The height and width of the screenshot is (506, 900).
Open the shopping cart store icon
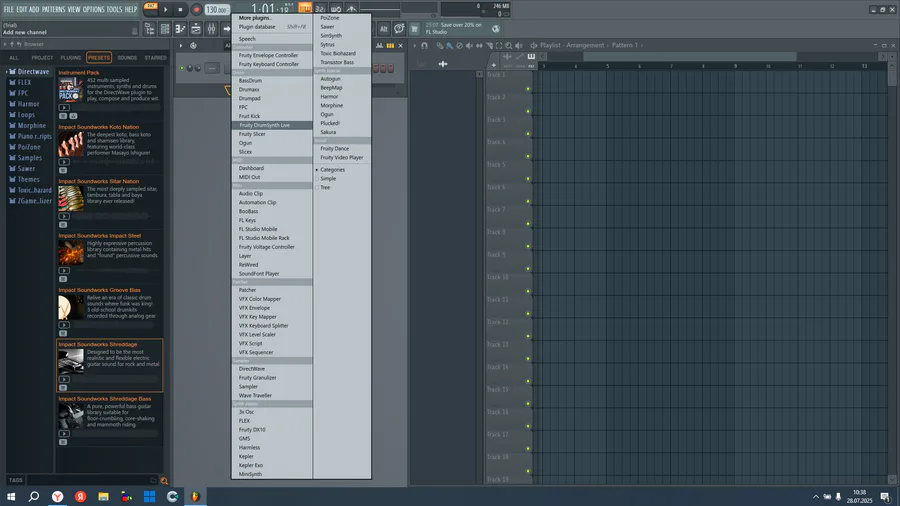point(414,29)
